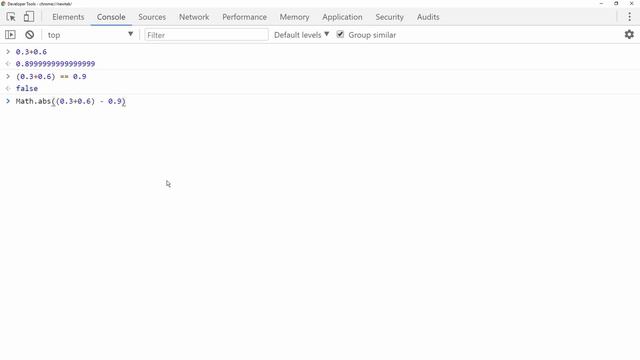
Task: View the Security tab
Action: [389, 17]
